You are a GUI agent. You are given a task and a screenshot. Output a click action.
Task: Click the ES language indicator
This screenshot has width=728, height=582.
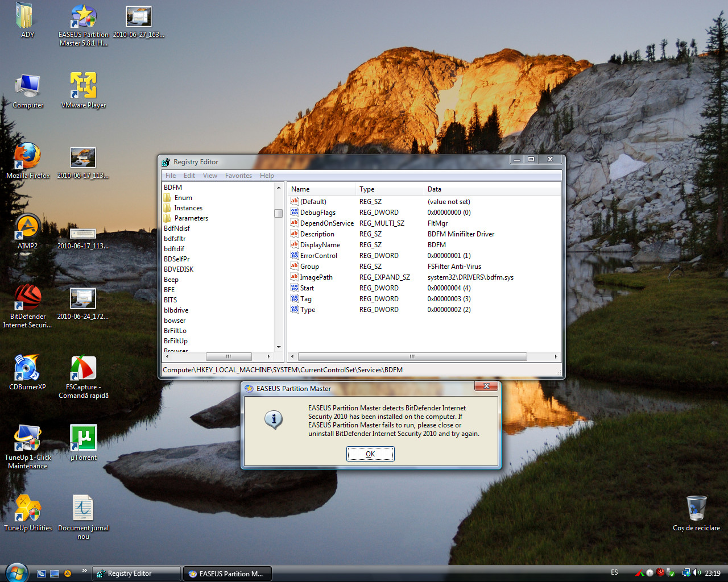(x=614, y=572)
